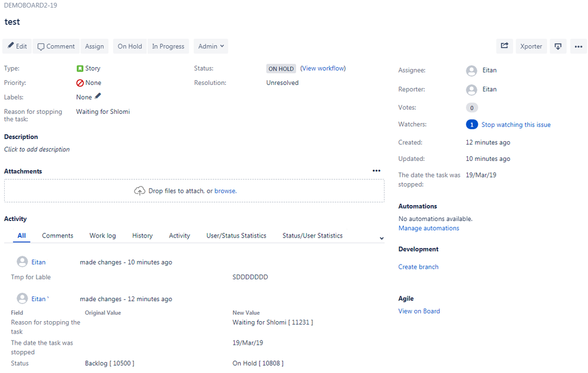
Task: Click Eitan's avatar on 12 minutes entry
Action: 22,298
